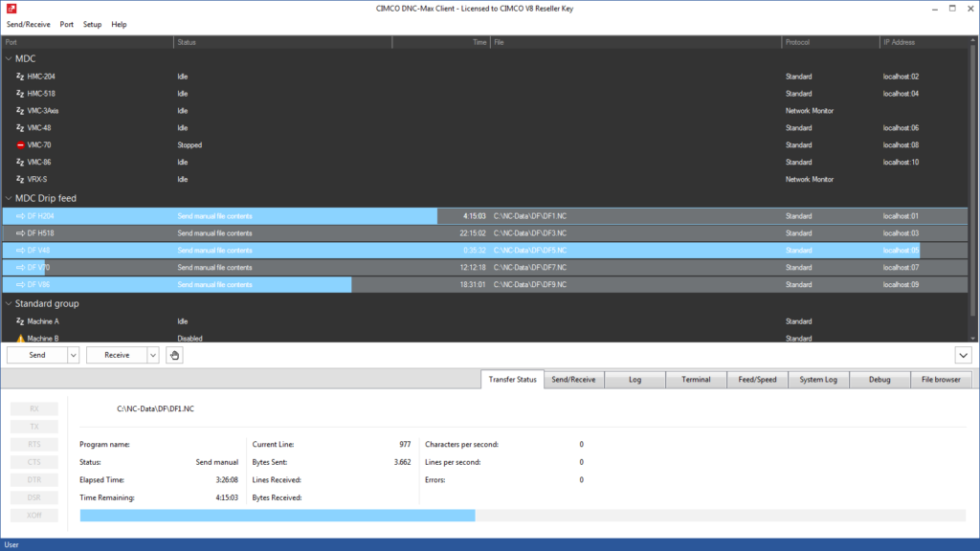Switch to the Transfer Status tab
The image size is (980, 551).
coord(513,379)
